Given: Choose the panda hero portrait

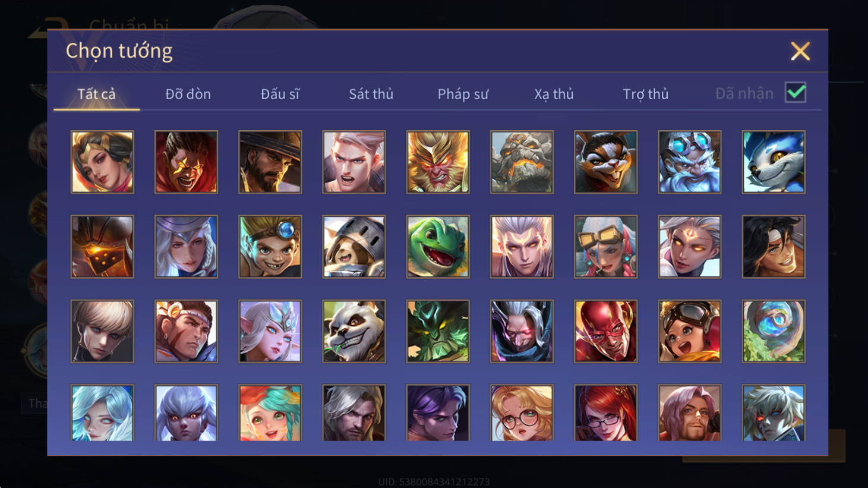Looking at the screenshot, I should (x=354, y=331).
